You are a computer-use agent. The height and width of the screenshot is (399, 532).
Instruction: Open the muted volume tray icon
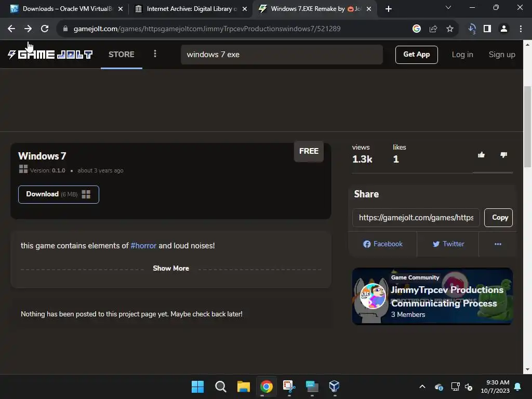coord(469,387)
